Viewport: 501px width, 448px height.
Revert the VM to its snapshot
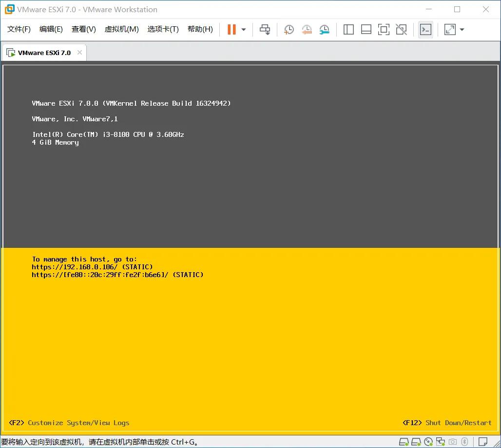point(307,29)
